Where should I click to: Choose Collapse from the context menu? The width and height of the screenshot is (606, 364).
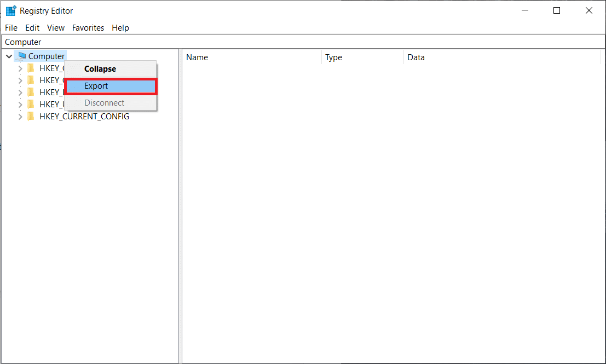[111, 69]
